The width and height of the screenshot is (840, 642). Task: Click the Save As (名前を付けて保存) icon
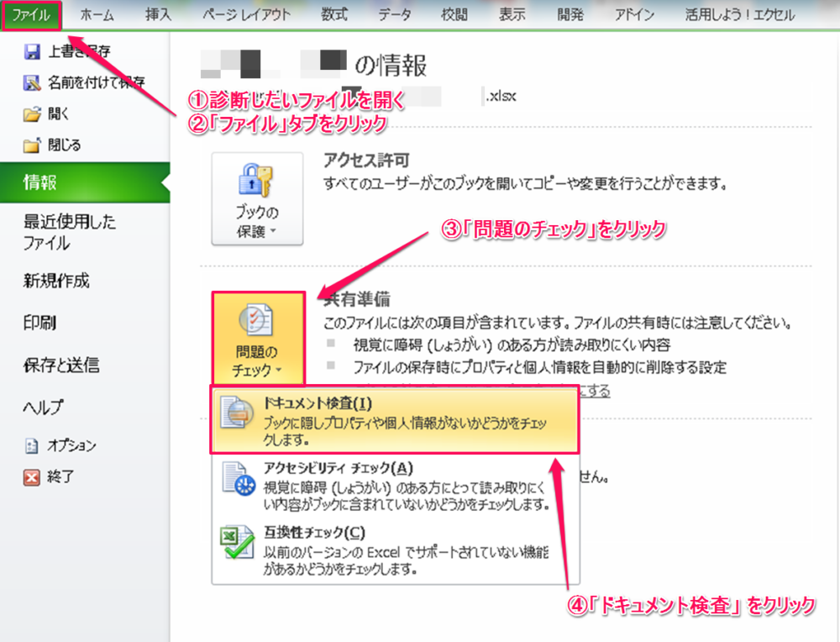[33, 82]
